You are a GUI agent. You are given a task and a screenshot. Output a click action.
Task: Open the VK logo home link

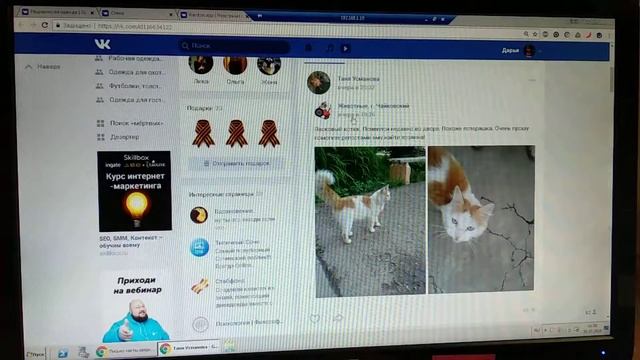tap(102, 44)
